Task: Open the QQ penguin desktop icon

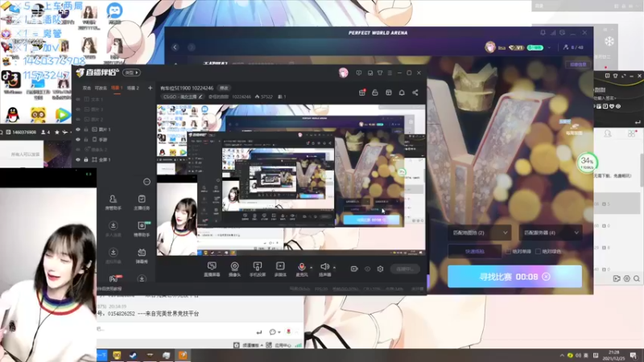Action: [x=13, y=115]
